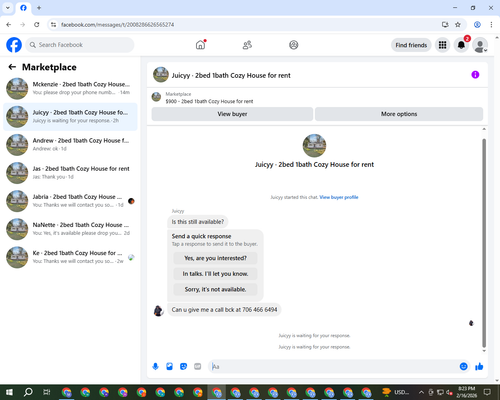Click the browser reload icon
Image resolution: width=500 pixels, height=400 pixels.
tap(37, 24)
